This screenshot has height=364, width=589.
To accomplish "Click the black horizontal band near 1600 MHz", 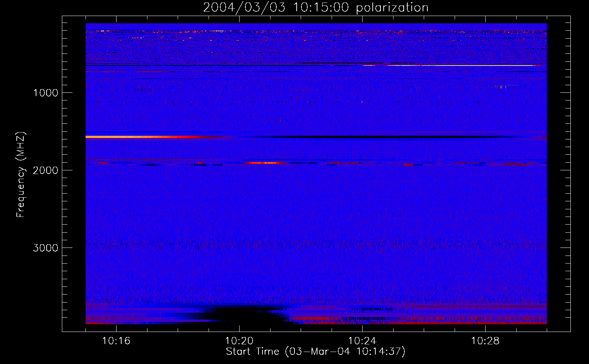I will (382, 137).
